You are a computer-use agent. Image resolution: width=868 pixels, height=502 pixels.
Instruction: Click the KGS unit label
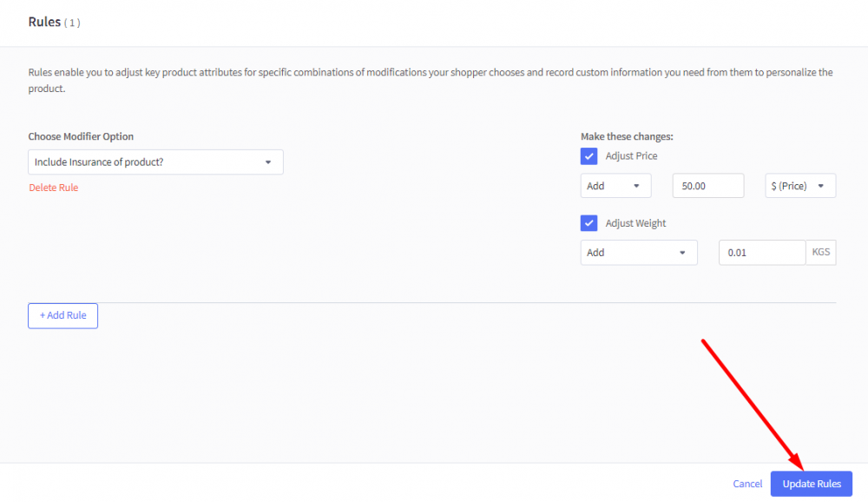820,252
